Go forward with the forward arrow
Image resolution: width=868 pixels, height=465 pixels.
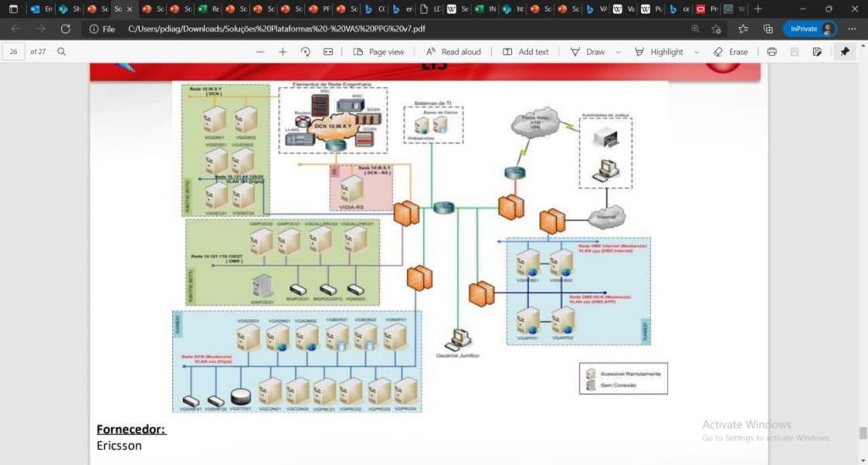click(41, 29)
